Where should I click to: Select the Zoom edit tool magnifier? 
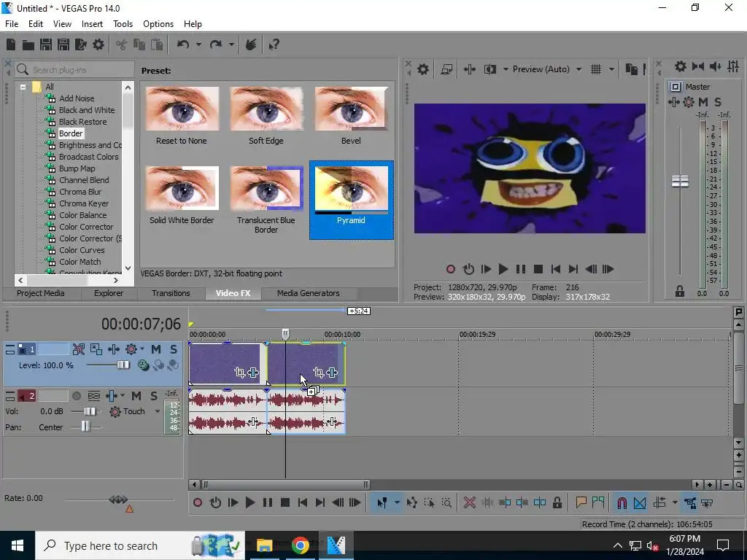tap(446, 502)
